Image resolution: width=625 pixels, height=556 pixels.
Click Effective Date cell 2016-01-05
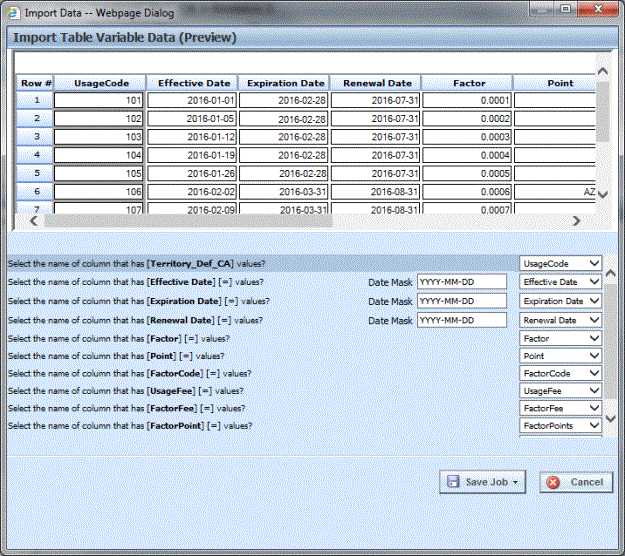(x=192, y=118)
